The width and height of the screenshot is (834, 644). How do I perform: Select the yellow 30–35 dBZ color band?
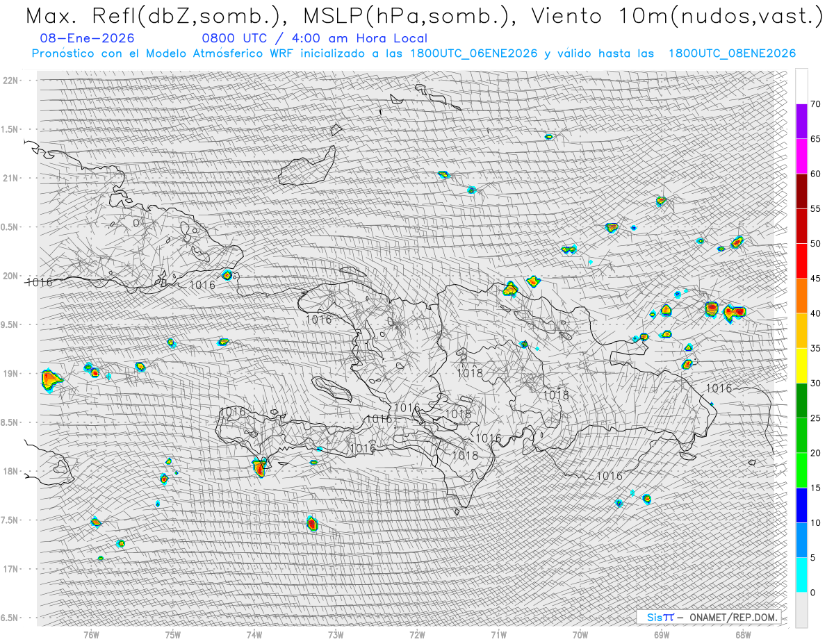[x=801, y=365]
